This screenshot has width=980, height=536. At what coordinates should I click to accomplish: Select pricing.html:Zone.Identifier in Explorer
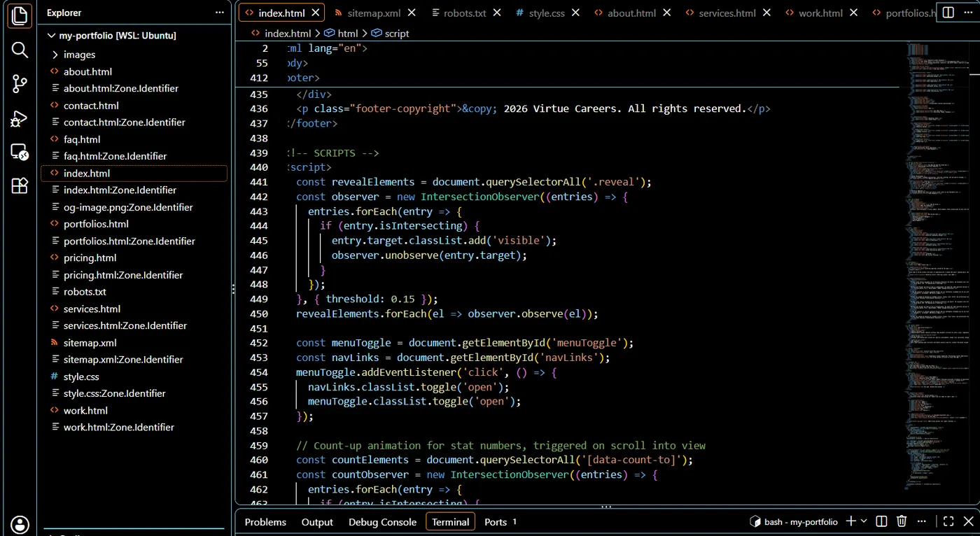pos(123,275)
